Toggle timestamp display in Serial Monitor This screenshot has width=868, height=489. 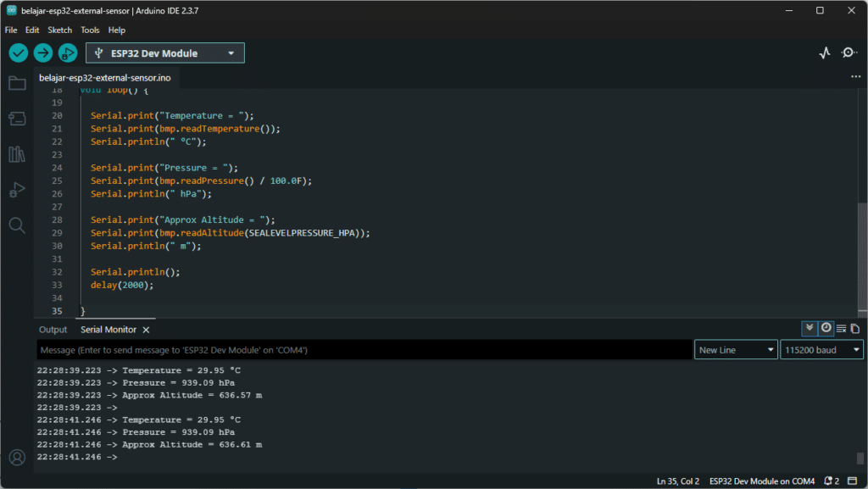(826, 328)
